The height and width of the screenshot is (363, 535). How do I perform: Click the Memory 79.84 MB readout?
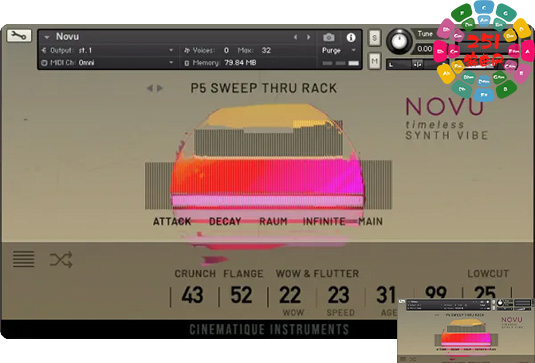tap(241, 63)
